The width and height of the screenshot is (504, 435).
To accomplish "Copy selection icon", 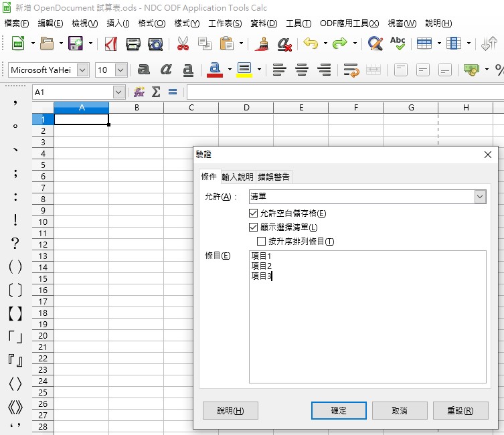I will [205, 43].
